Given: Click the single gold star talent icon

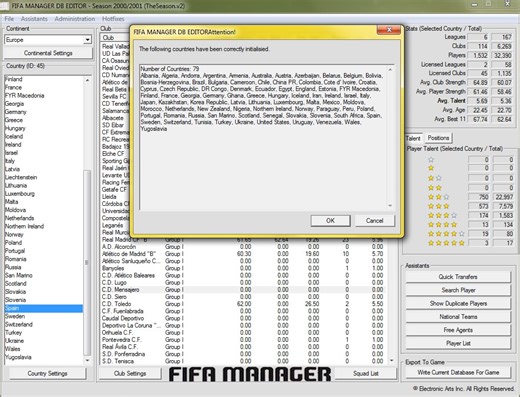Looking at the screenshot, I should pyautogui.click(x=431, y=168).
